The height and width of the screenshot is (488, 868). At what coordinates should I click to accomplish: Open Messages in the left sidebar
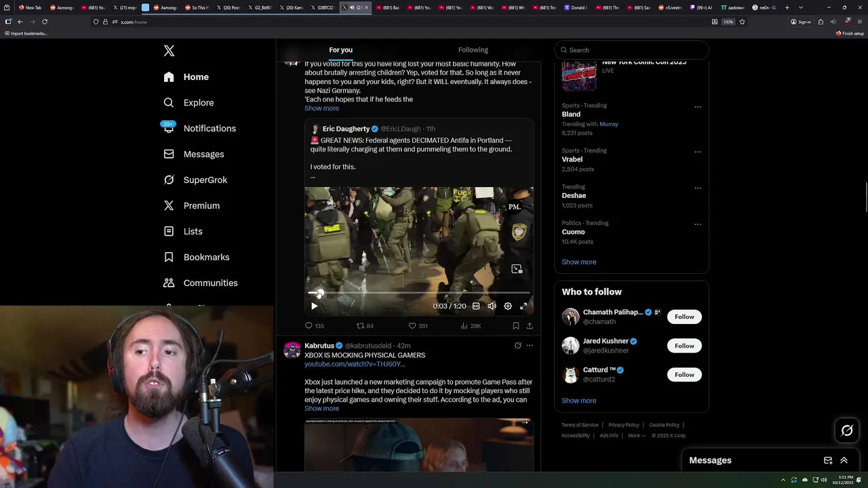194,154
